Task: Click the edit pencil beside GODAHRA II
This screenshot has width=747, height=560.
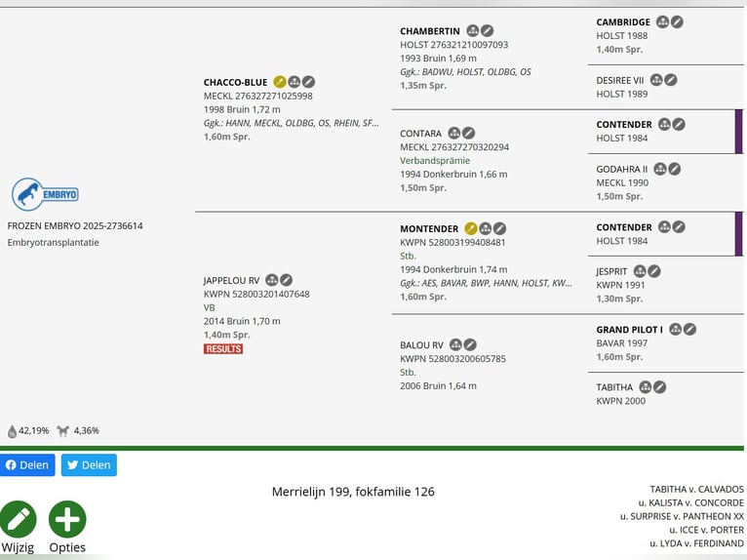Action: tap(675, 169)
